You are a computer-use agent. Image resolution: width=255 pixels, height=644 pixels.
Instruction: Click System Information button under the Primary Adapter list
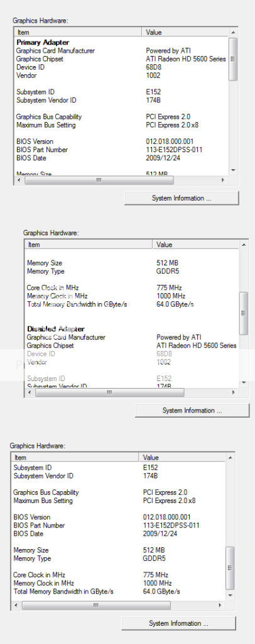coord(182,198)
